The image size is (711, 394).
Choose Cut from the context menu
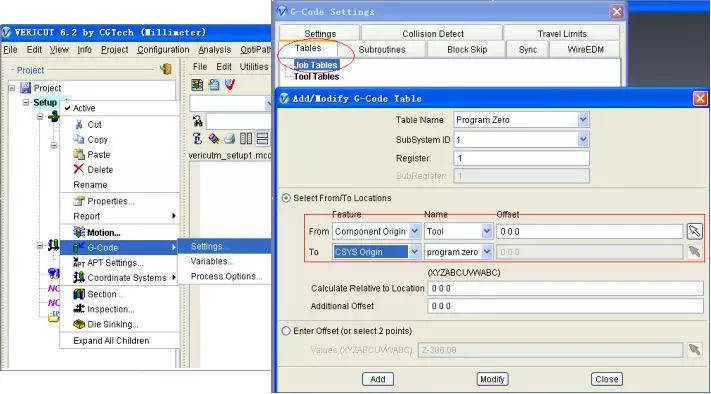pos(94,124)
